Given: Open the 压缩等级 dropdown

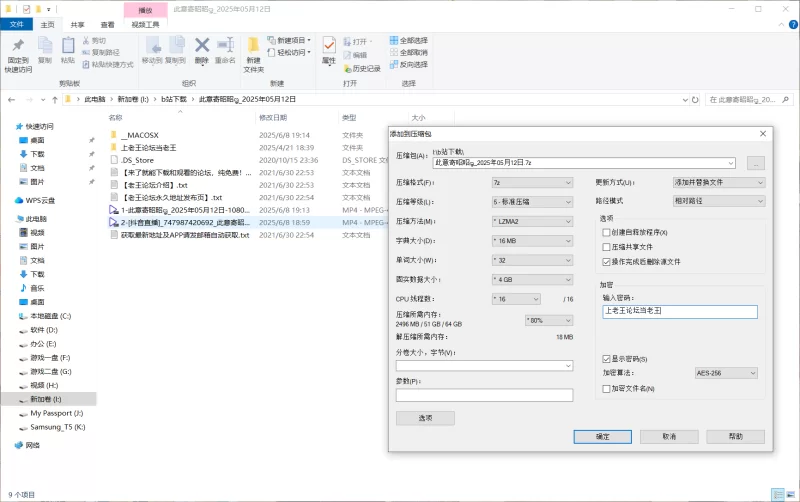Looking at the screenshot, I should 530,202.
